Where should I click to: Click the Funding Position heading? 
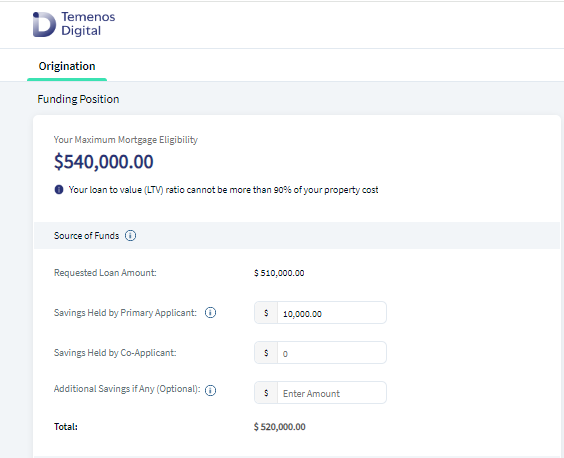coord(78,99)
